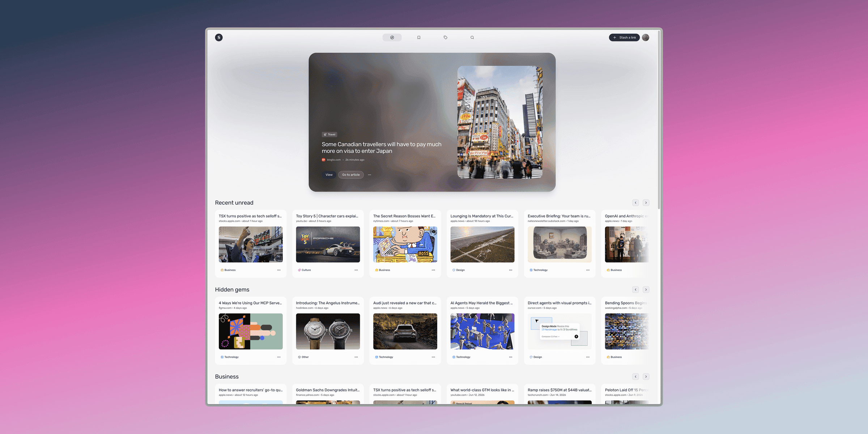Open more options on TSX turns positive card
This screenshot has width=868, height=434.
279,270
